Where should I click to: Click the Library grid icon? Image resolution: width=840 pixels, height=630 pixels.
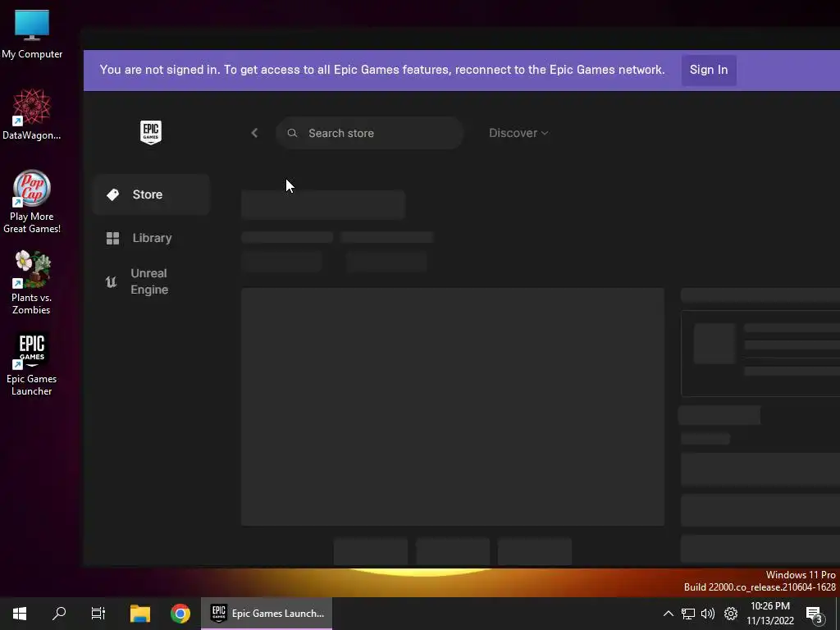(112, 238)
